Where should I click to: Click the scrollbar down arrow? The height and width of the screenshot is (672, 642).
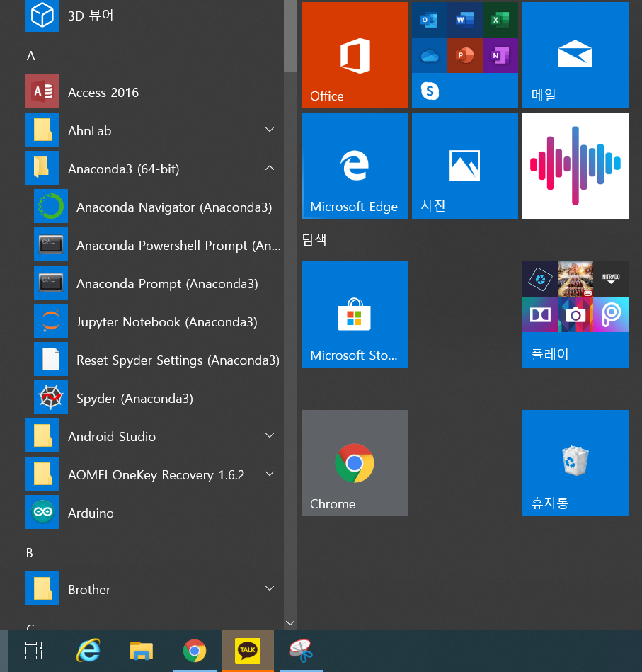290,622
